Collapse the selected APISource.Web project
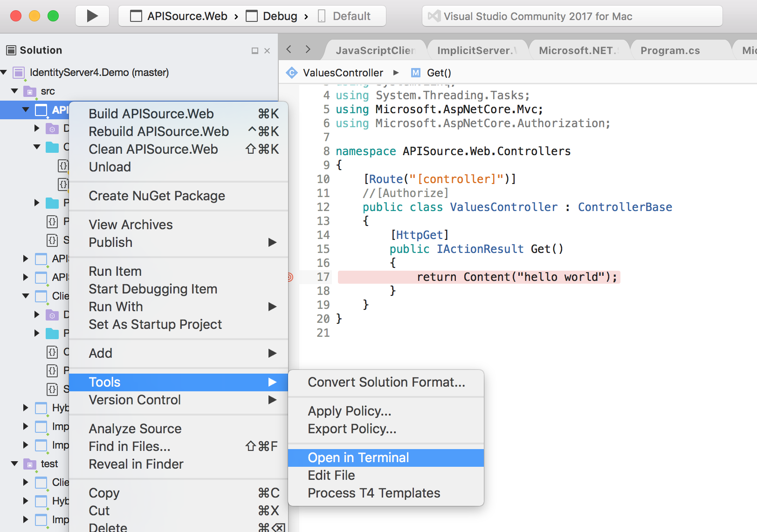The image size is (757, 532). coord(26,109)
